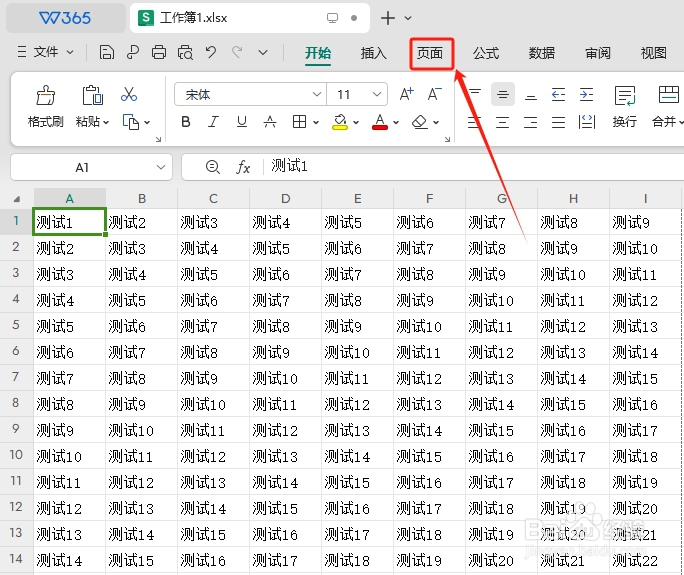Apply the red font color

coord(380,122)
